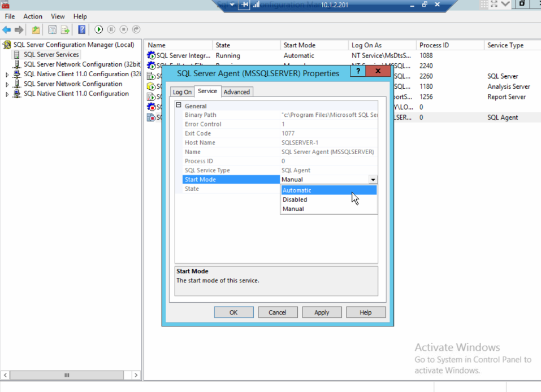Switch to the Service tab

[x=207, y=91]
